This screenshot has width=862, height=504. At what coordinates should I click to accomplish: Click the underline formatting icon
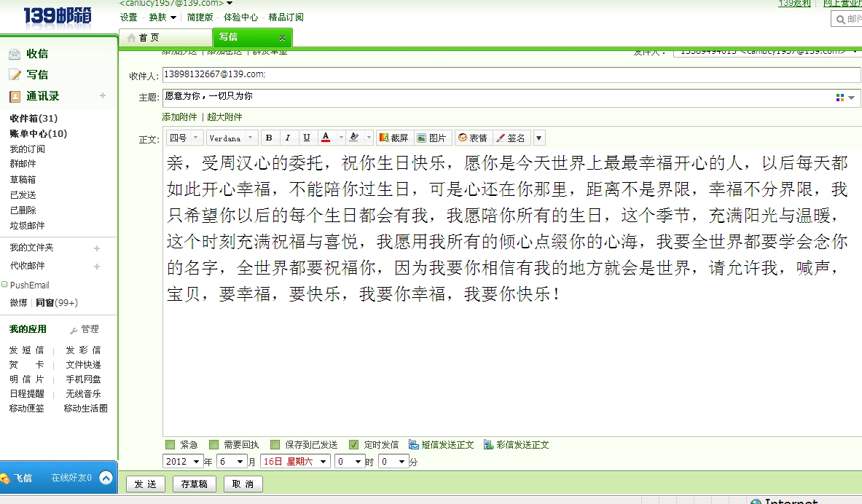(306, 138)
